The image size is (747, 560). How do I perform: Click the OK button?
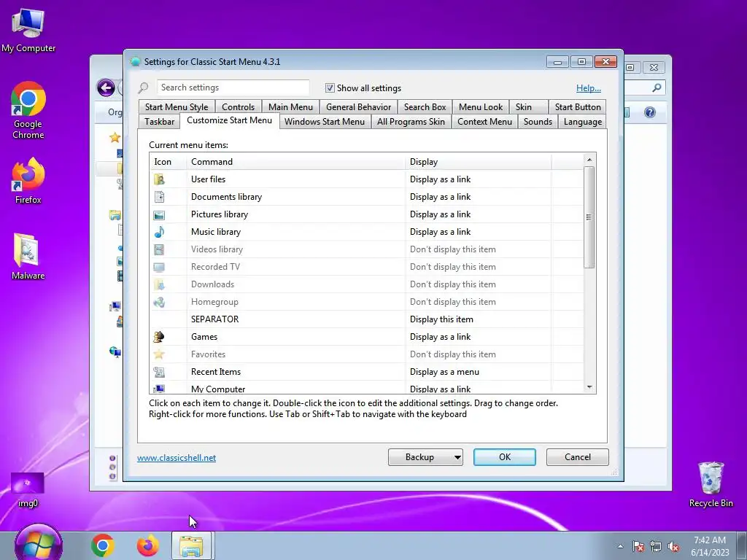[505, 457]
